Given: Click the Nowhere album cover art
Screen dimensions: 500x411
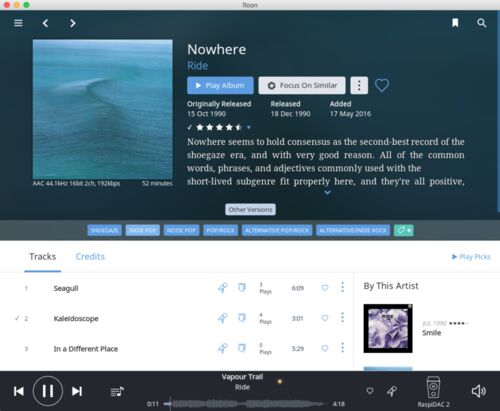Looking at the screenshot, I should click(103, 109).
